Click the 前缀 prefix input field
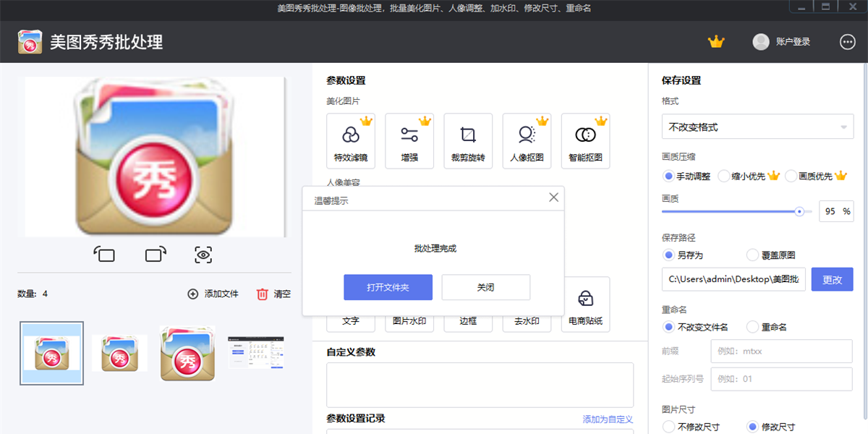This screenshot has height=434, width=868. click(x=782, y=352)
